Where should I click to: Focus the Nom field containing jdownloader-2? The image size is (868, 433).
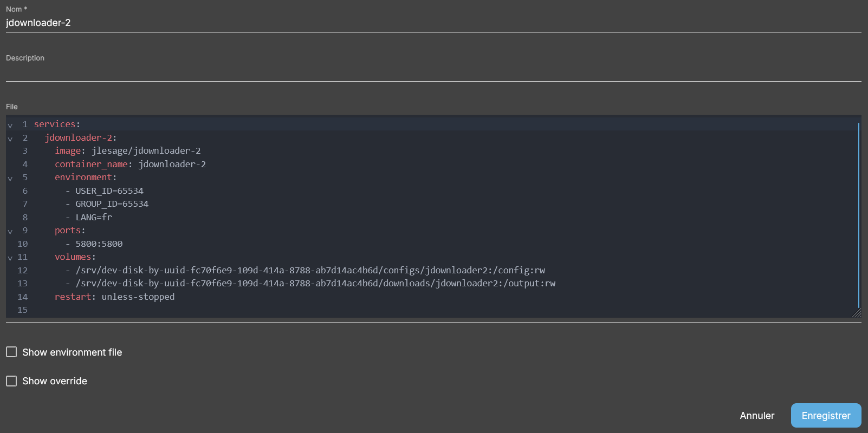tap(433, 23)
